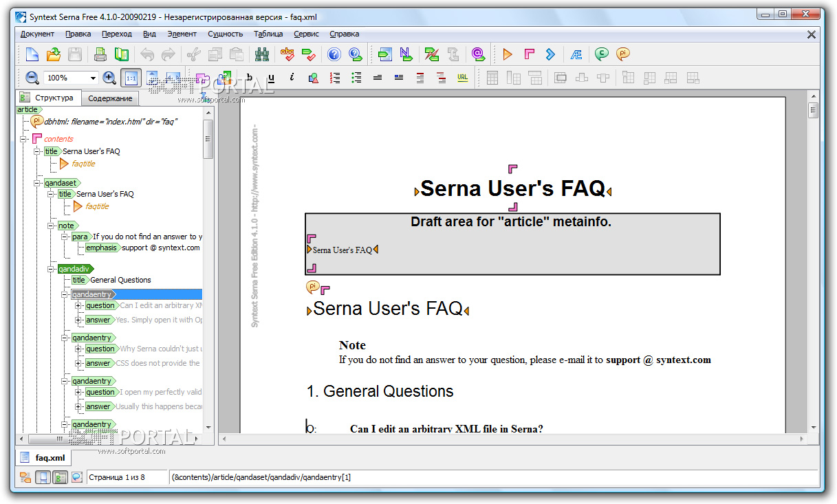Click the 'Страница 1 из 8' page indicator
Image resolution: width=837 pixels, height=504 pixels.
[x=127, y=477]
